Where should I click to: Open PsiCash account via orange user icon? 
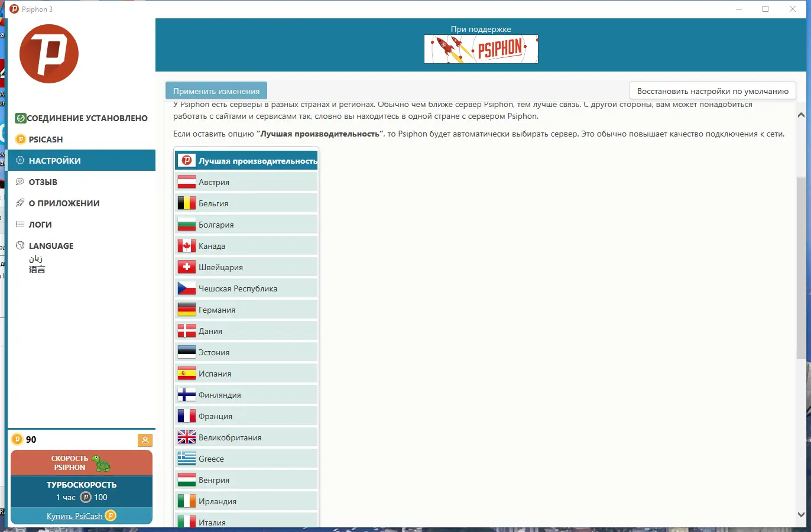145,440
